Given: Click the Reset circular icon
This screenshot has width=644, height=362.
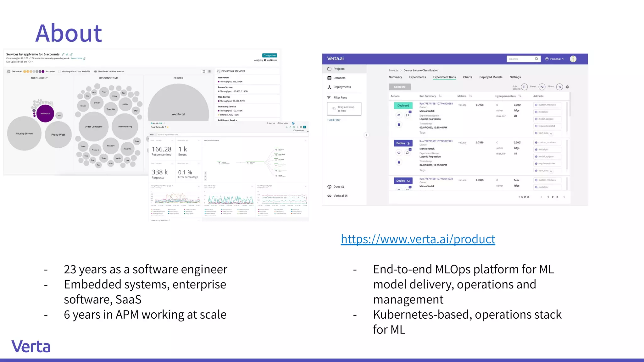Looking at the screenshot, I should tap(542, 87).
